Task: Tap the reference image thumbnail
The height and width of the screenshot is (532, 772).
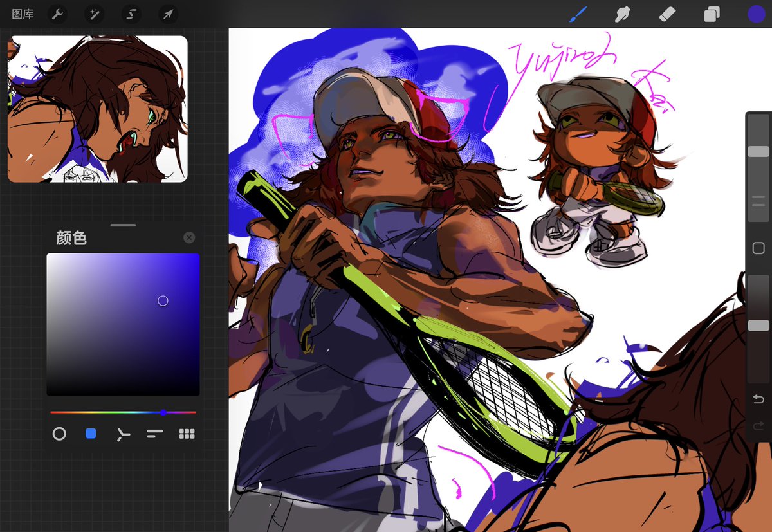Action: pyautogui.click(x=98, y=109)
